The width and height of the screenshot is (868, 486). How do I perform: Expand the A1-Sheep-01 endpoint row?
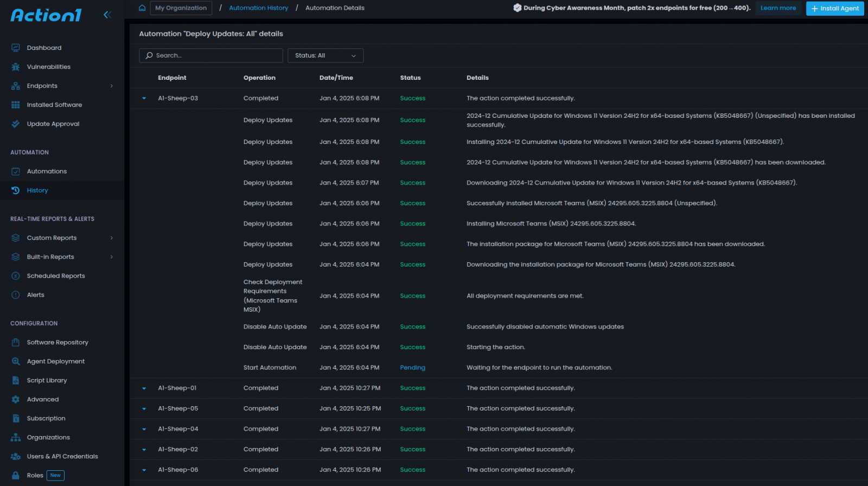pos(144,388)
